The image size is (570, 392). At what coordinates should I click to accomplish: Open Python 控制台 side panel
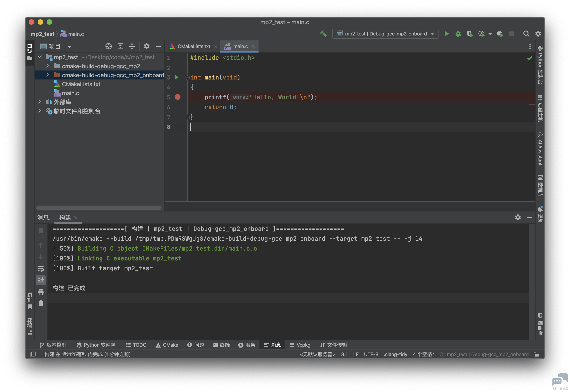[x=540, y=65]
